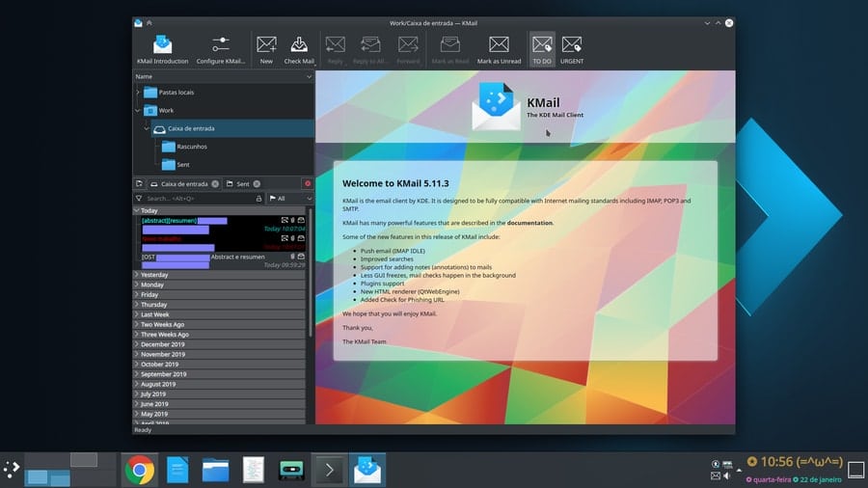Click the Forward toolbar button
This screenshot has height=488, width=868.
[408, 50]
